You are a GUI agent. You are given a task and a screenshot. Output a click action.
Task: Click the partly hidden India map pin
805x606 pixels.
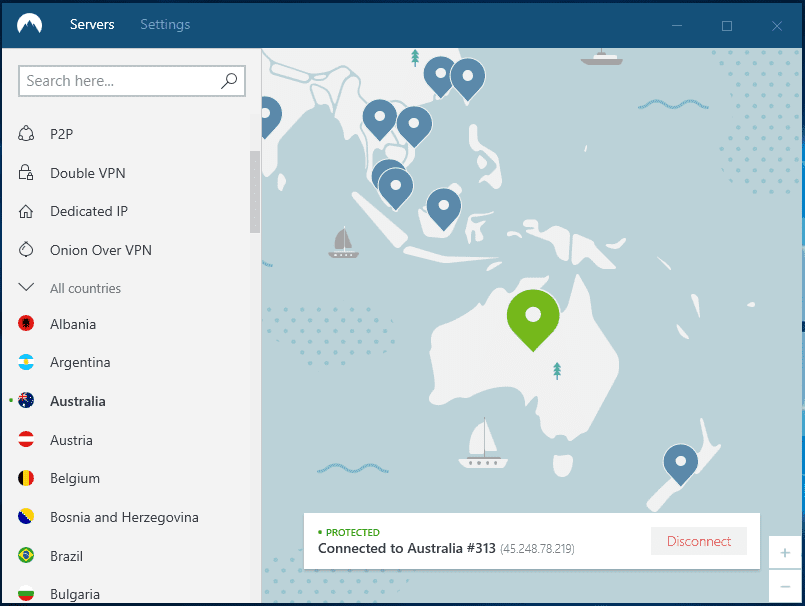pyautogui.click(x=270, y=117)
